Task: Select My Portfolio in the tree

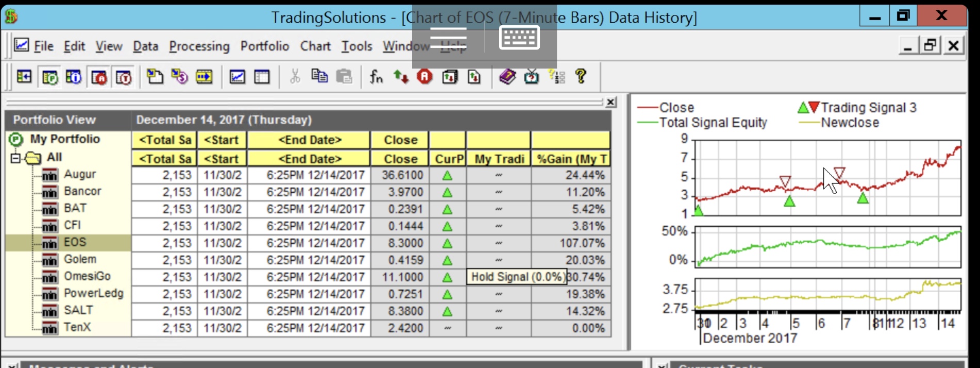Action: point(64,139)
